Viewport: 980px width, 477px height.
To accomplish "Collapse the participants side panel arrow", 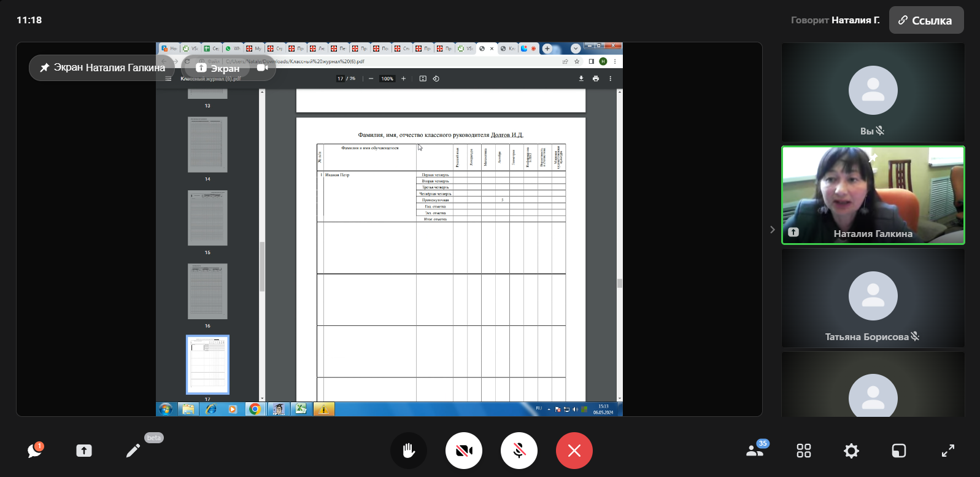I will (772, 230).
